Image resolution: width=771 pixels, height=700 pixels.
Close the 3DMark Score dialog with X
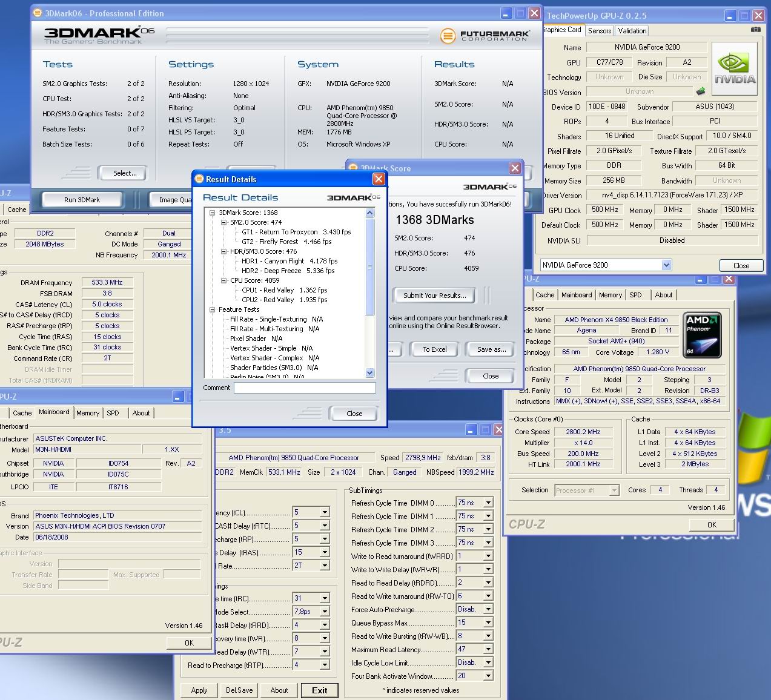[515, 168]
